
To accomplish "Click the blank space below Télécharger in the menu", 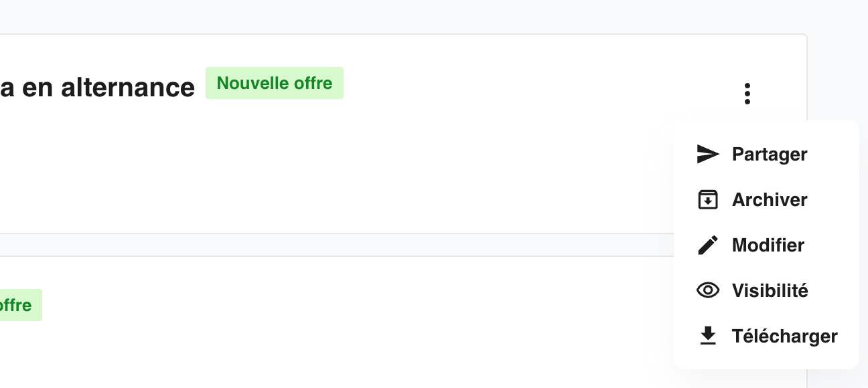I will [x=766, y=358].
